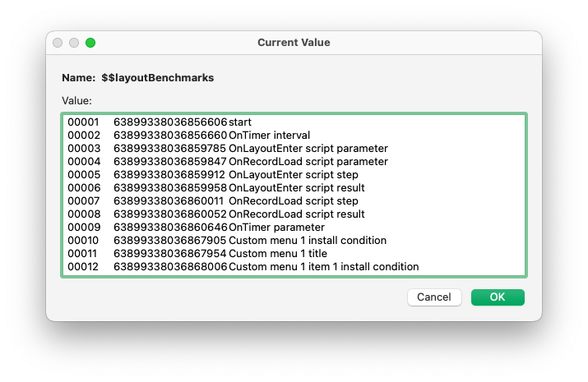The image size is (588, 382).
Task: Place cursor in "OnLayoutEnter script result" line
Action: click(296, 187)
